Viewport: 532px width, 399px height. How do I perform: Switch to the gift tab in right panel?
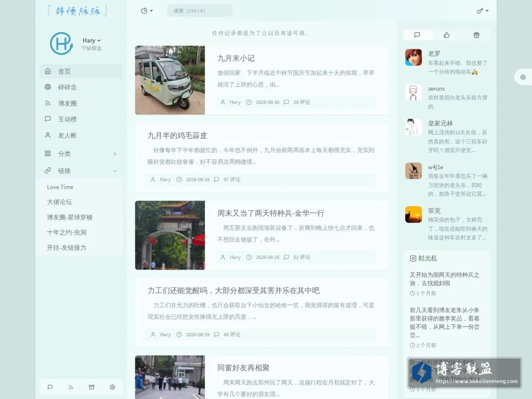tap(476, 35)
